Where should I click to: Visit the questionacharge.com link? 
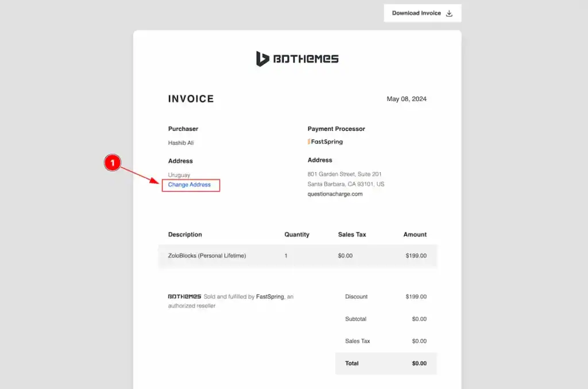coord(335,194)
